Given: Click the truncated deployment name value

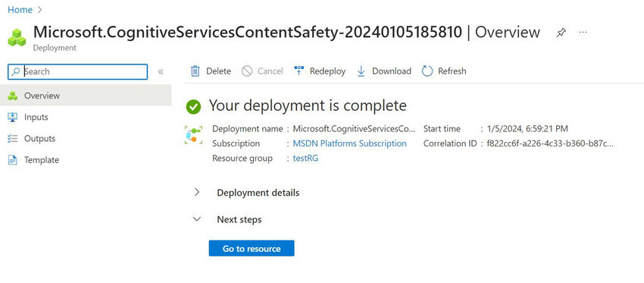Looking at the screenshot, I should 354,129.
